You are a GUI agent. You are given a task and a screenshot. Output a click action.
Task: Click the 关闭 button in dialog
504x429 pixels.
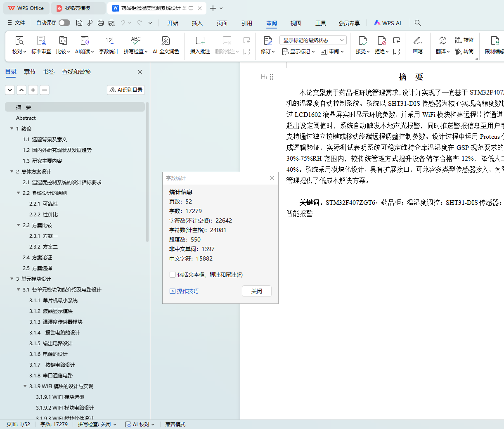click(256, 291)
